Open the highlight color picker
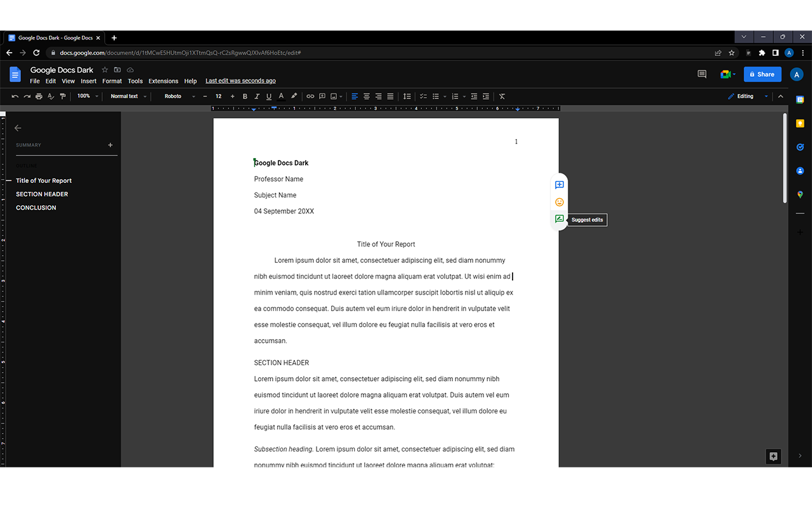The image size is (812, 508). click(x=294, y=97)
